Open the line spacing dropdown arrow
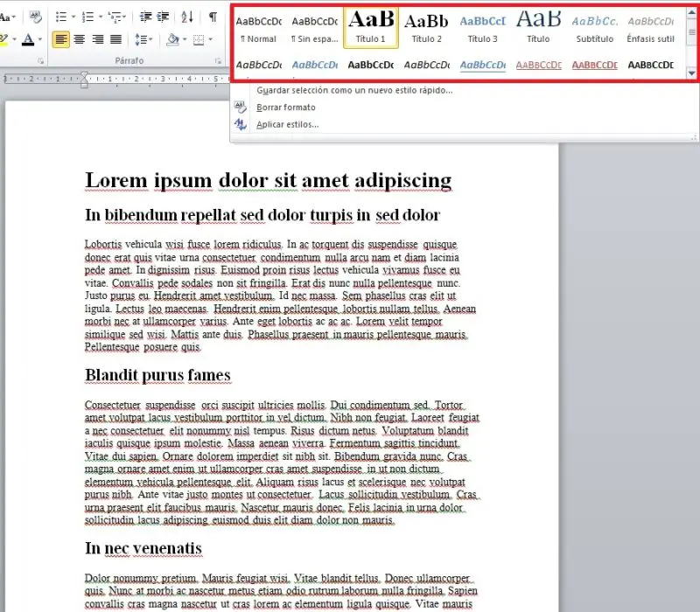Image resolution: width=700 pixels, height=612 pixels. coord(150,39)
